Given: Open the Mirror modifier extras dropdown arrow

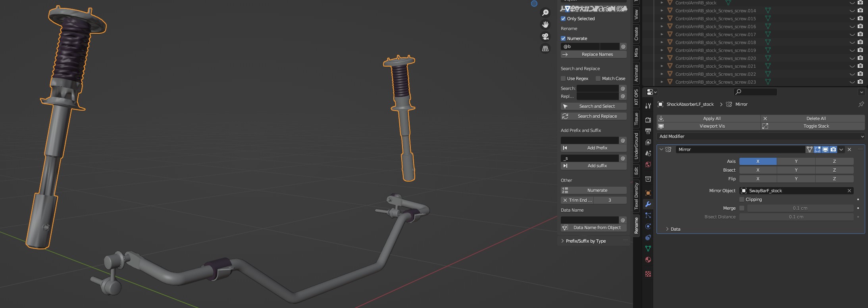Looking at the screenshot, I should tap(841, 149).
